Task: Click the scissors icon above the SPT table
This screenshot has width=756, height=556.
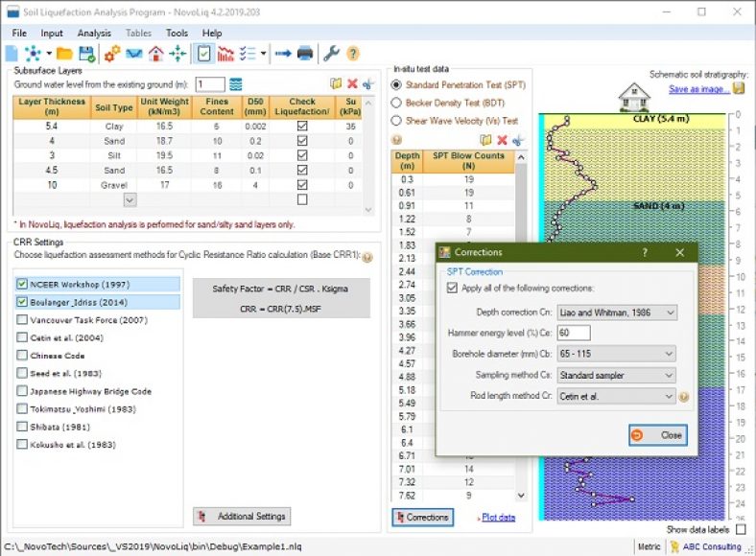Action: point(518,140)
